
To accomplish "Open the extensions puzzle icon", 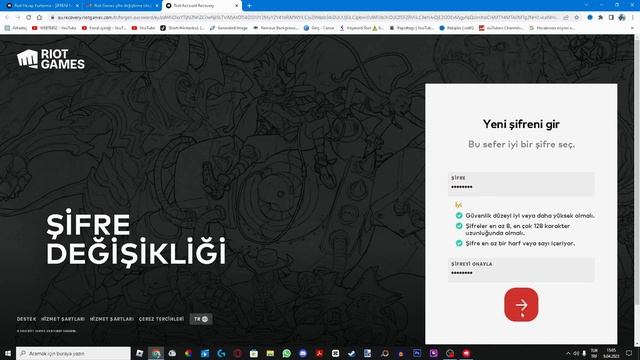I will click(x=600, y=18).
